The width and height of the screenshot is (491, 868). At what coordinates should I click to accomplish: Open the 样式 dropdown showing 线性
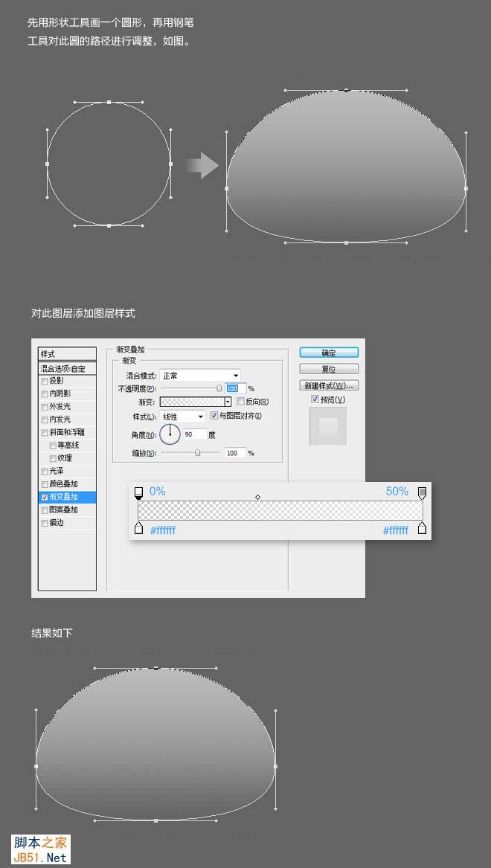click(182, 416)
